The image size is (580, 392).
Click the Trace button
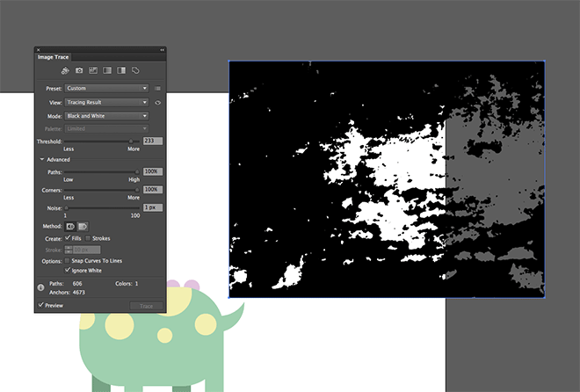[146, 306]
